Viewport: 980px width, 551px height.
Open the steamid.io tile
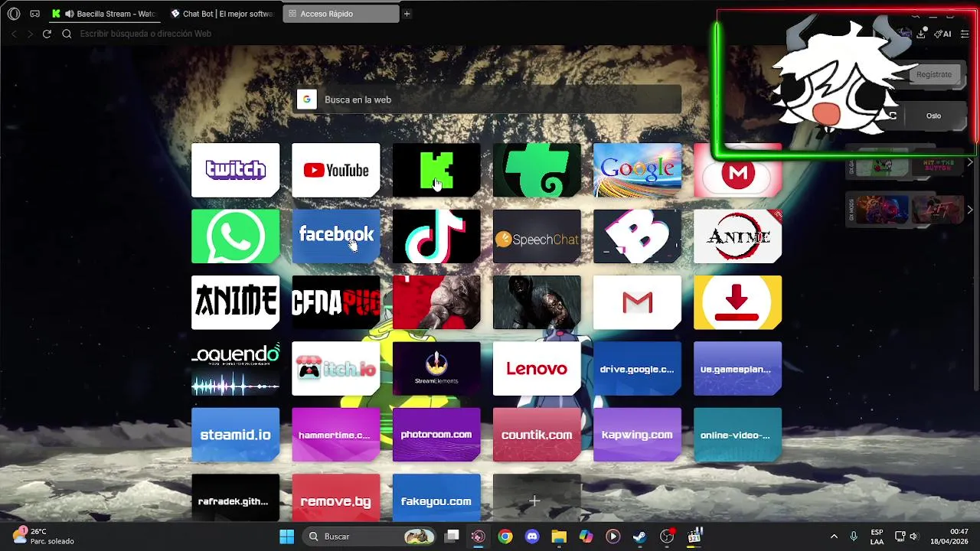pos(235,435)
